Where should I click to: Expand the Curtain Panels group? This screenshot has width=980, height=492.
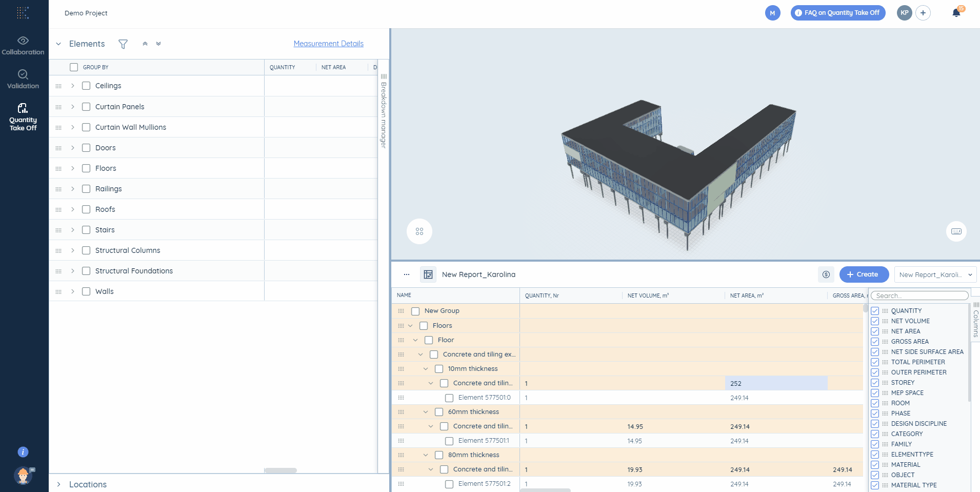pyautogui.click(x=73, y=107)
